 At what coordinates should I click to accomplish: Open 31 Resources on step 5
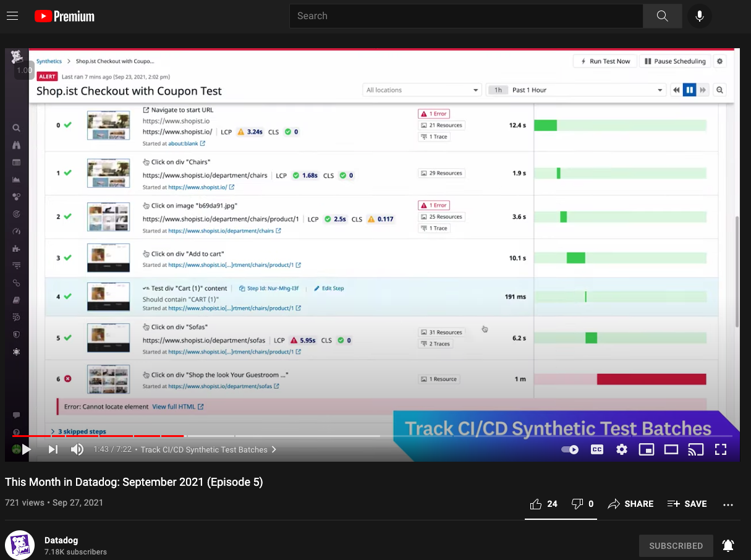tap(441, 332)
